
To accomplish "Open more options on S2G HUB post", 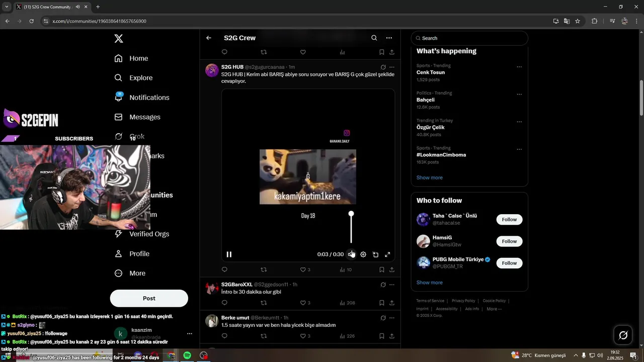I will (x=392, y=67).
